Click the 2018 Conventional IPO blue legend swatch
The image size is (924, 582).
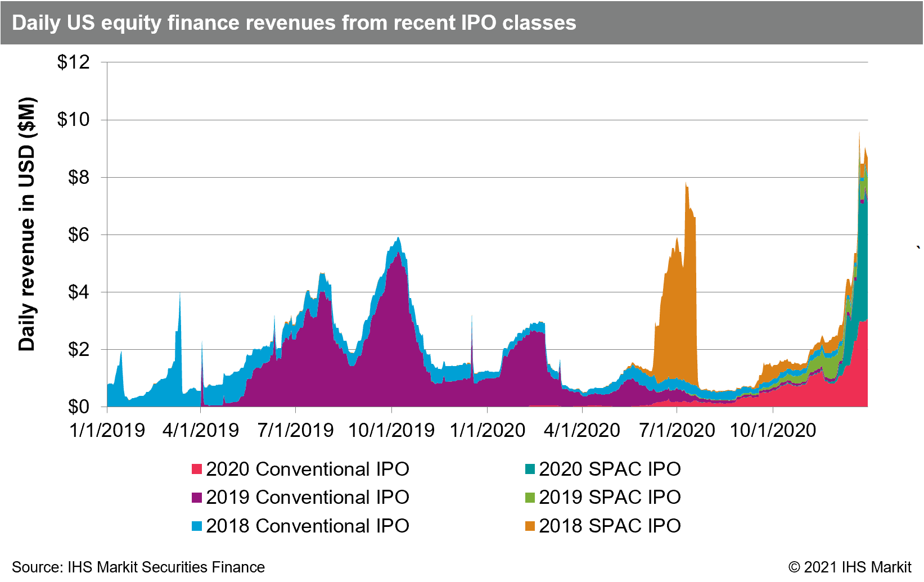click(x=197, y=526)
